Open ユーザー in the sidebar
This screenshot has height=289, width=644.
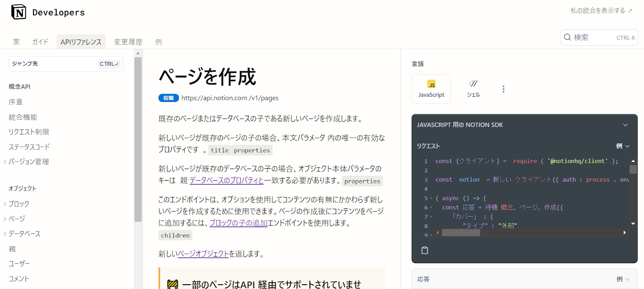tap(19, 264)
